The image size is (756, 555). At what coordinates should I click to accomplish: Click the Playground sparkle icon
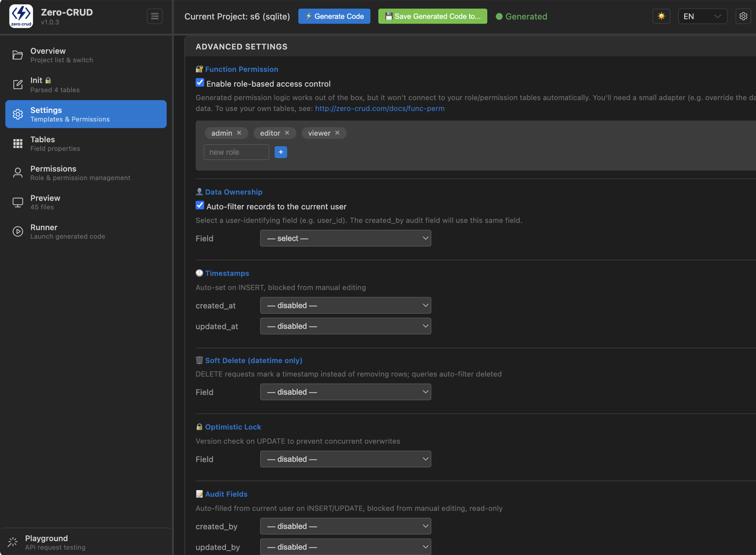[x=13, y=542]
